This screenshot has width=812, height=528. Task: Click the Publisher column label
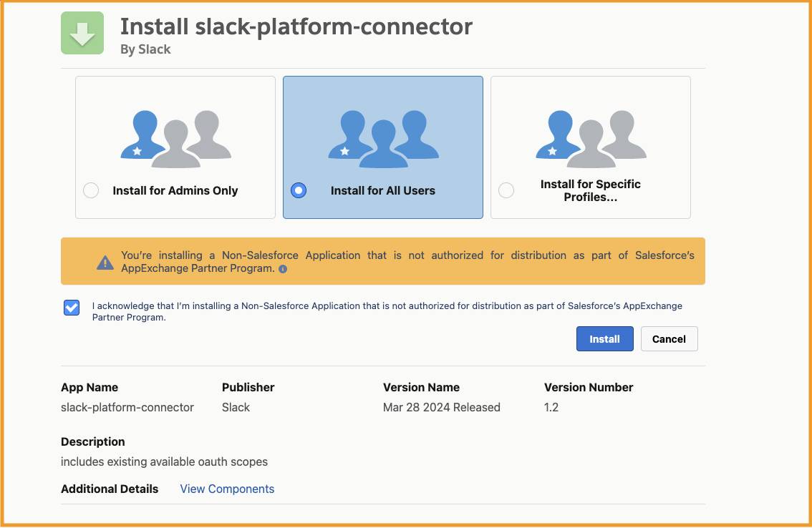click(248, 387)
